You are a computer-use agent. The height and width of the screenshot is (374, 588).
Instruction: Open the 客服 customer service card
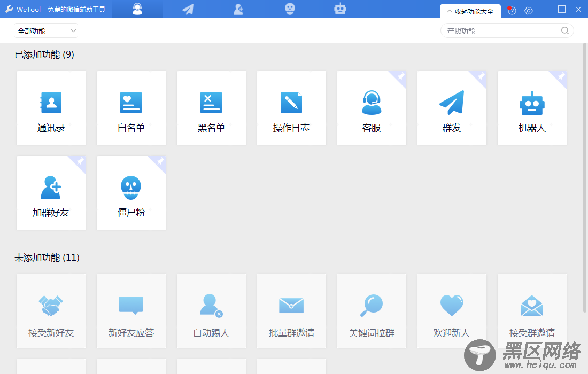coord(372,108)
